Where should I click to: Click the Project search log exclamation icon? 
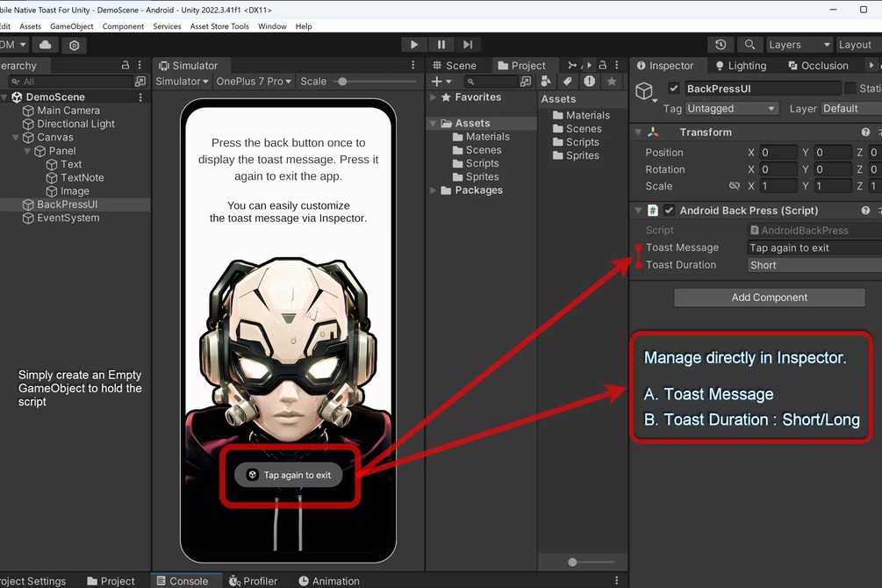pyautogui.click(x=589, y=82)
